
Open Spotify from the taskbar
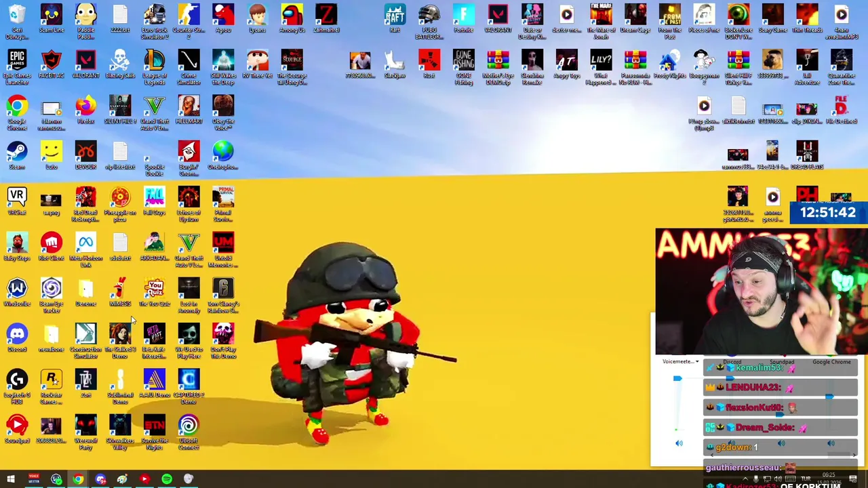coord(166,480)
